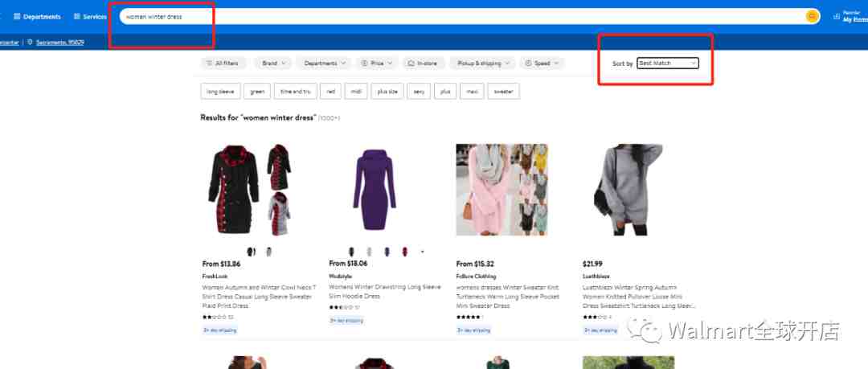Select the 'plus size' suggestion chip
This screenshot has height=369, width=868.
coord(387,92)
